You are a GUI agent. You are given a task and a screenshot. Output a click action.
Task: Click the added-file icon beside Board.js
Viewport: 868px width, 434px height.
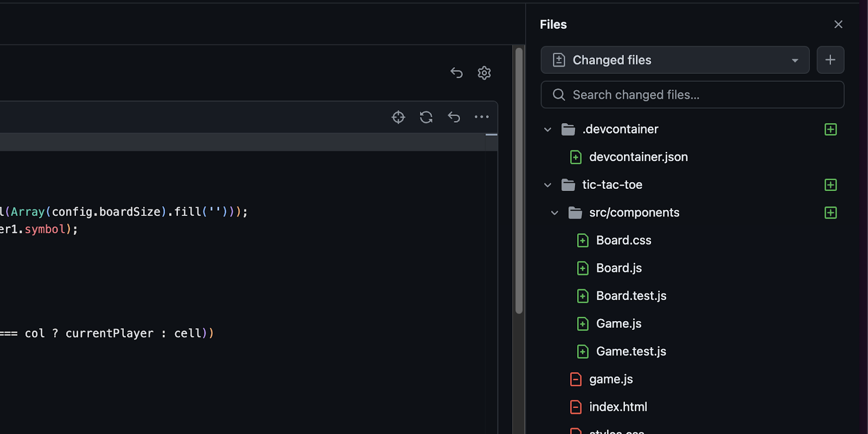coord(583,268)
